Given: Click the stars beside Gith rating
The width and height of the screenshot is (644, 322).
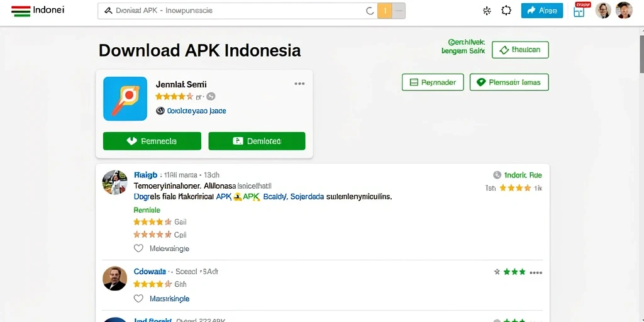Looking at the screenshot, I should tap(152, 284).
